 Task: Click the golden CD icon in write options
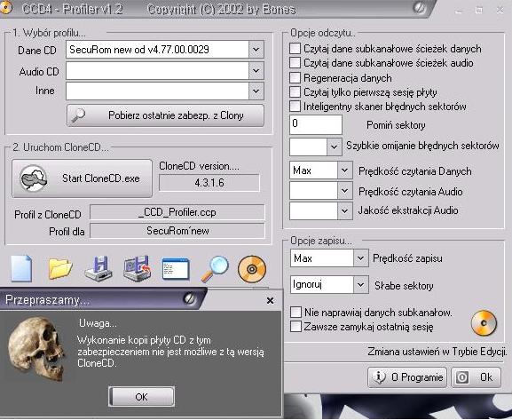click(484, 323)
